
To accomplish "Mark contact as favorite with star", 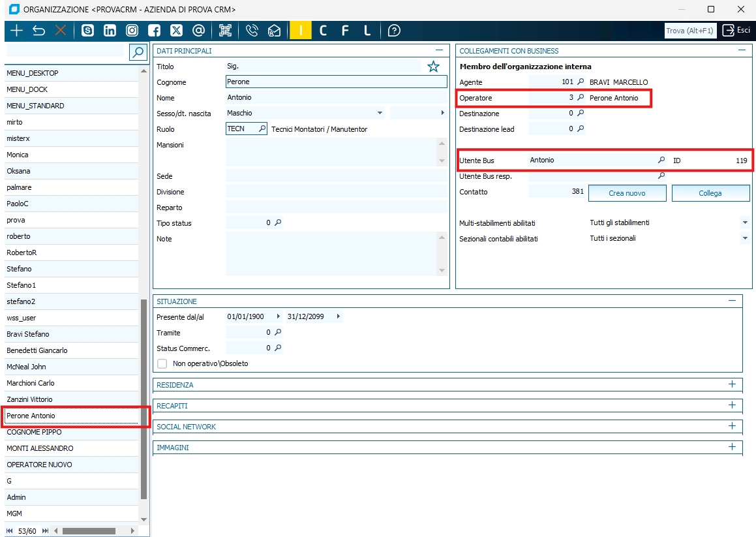I will [433, 67].
